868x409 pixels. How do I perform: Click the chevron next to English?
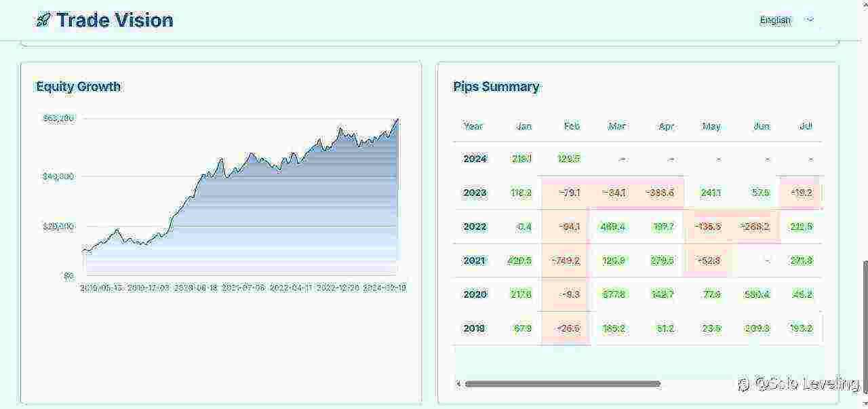point(810,20)
